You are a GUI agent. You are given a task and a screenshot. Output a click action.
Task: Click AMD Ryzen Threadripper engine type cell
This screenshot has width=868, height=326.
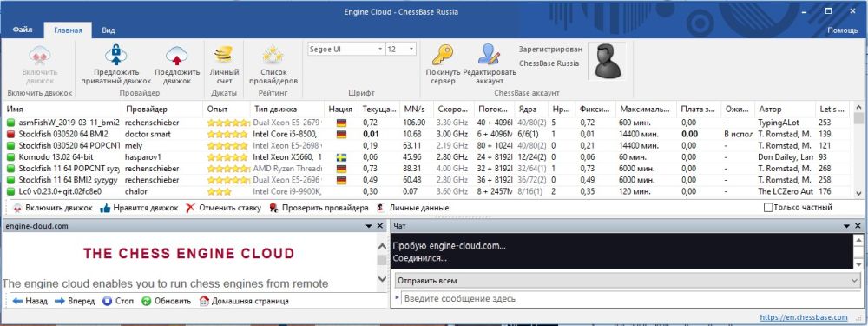[286, 169]
